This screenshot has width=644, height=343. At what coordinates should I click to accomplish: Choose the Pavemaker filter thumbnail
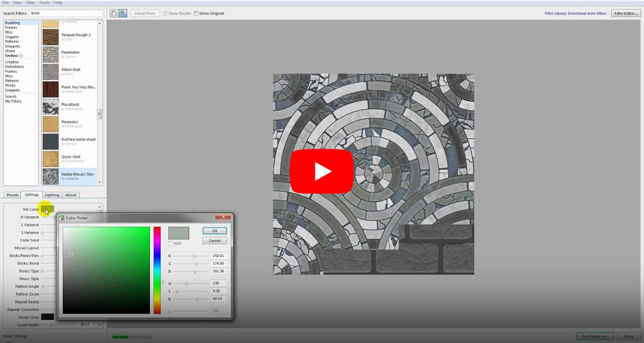(51, 54)
